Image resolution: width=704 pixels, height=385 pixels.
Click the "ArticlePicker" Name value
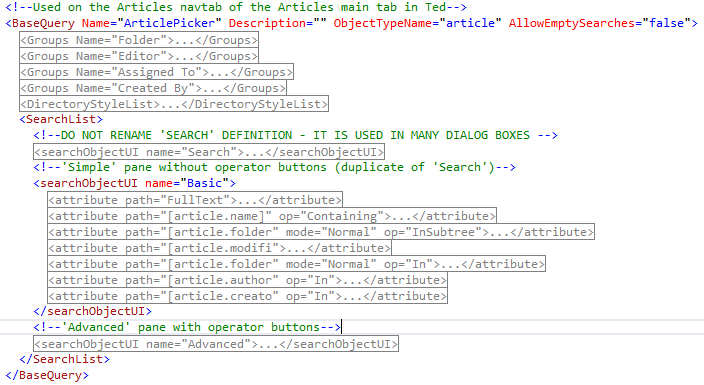coord(169,23)
